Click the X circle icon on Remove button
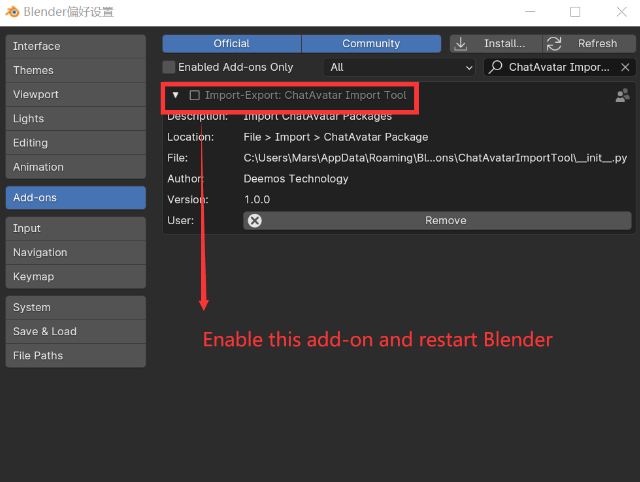This screenshot has height=482, width=640. [255, 221]
